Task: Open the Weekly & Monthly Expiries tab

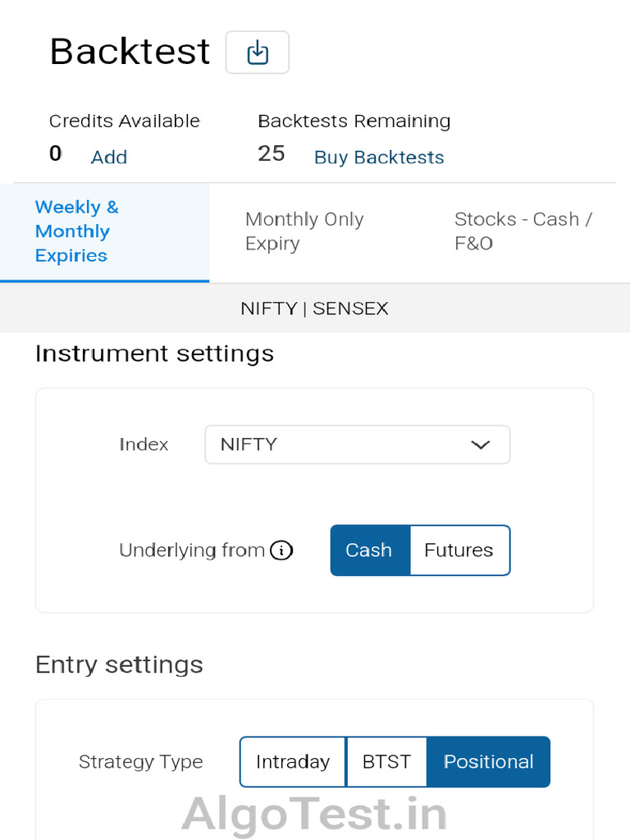Action: tap(77, 231)
